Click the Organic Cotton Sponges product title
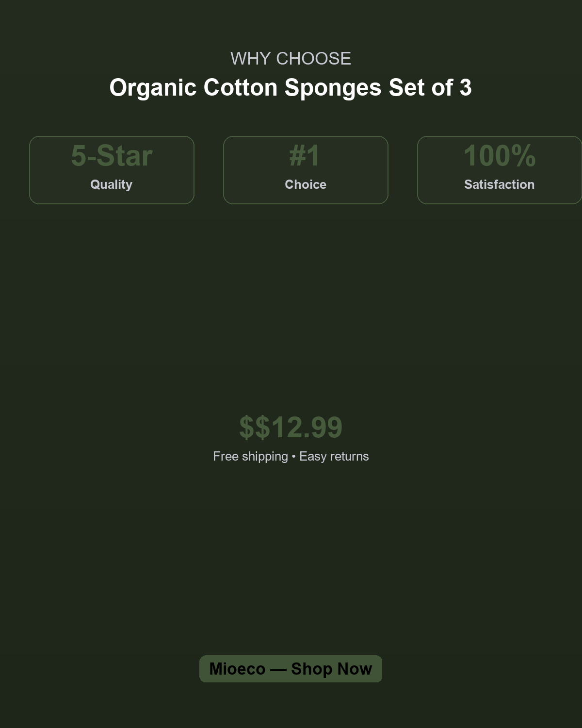This screenshot has width=582, height=728. tap(291, 88)
